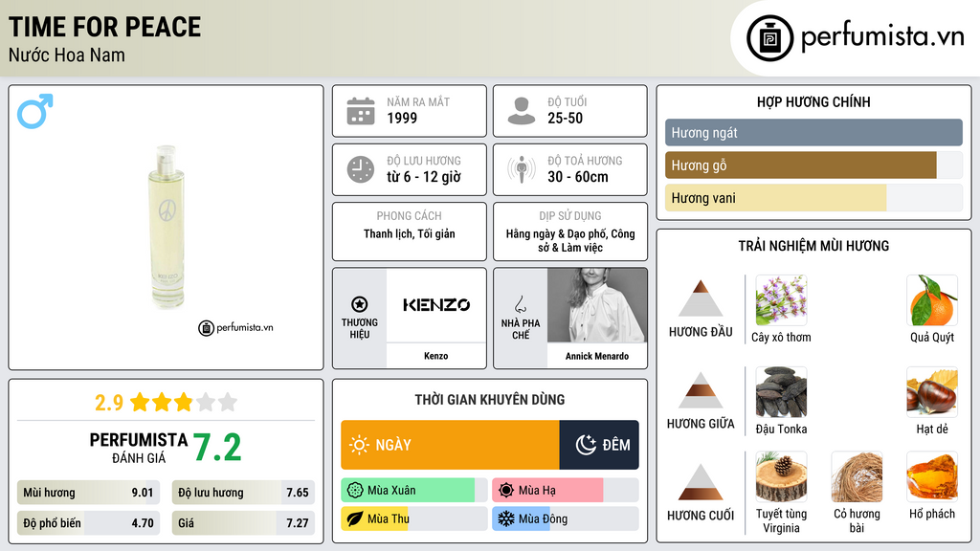Click the Mùi hương 9.01 score bar
This screenshot has width=980, height=551.
click(x=89, y=493)
